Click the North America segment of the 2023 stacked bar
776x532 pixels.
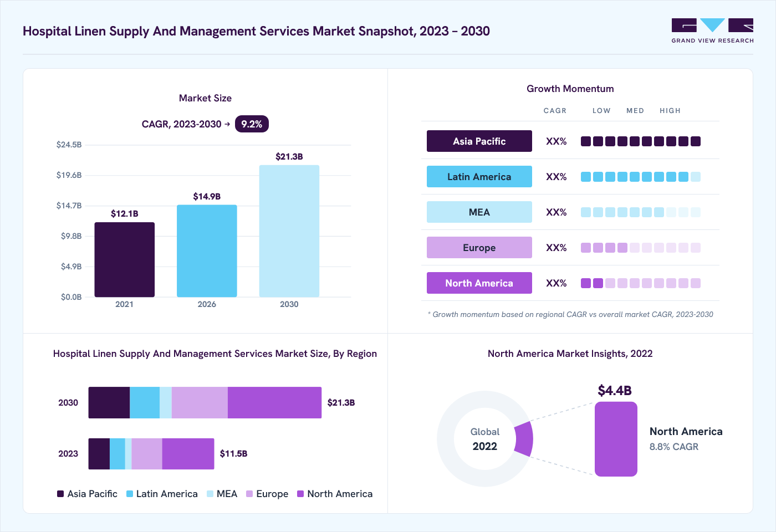[x=188, y=454]
